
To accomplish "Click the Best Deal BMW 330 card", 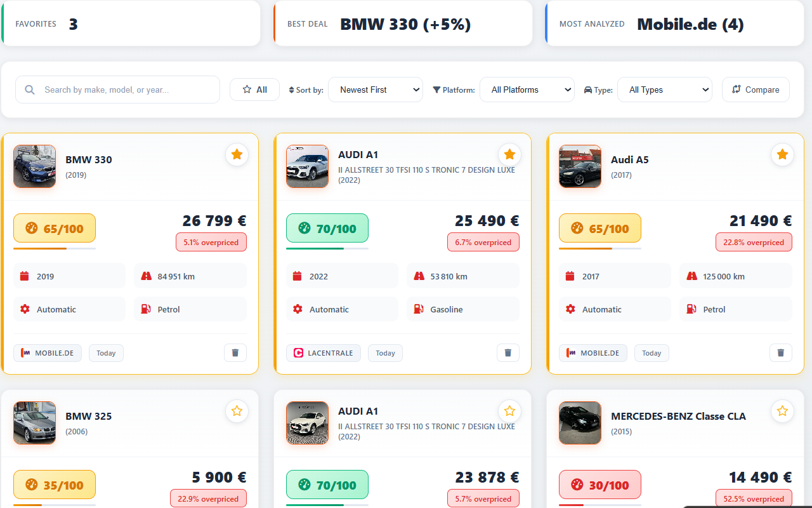I will click(403, 23).
